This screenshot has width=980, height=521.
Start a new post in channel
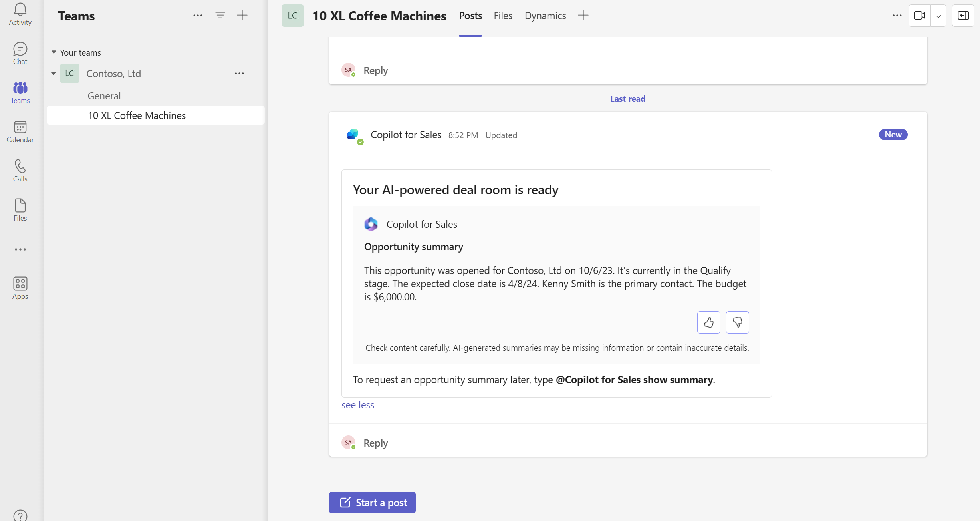373,502
